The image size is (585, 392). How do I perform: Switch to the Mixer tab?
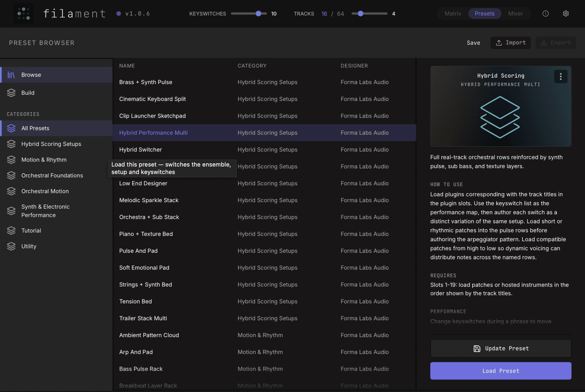pyautogui.click(x=515, y=14)
